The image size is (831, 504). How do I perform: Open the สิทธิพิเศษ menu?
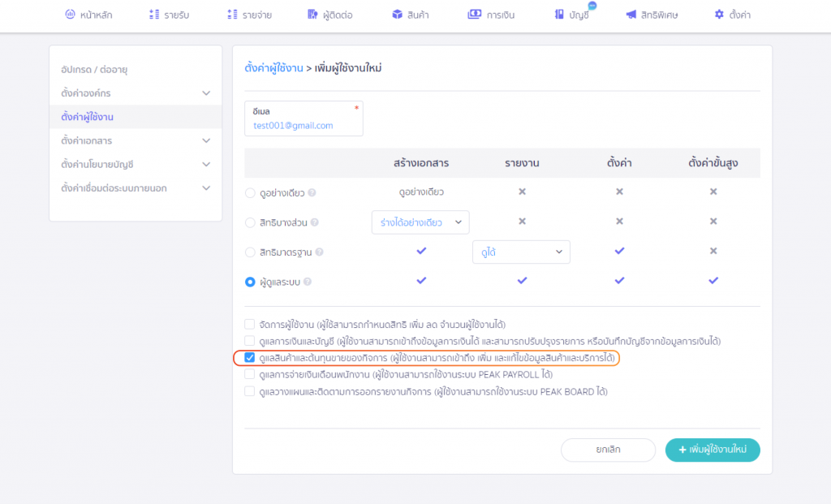click(652, 15)
